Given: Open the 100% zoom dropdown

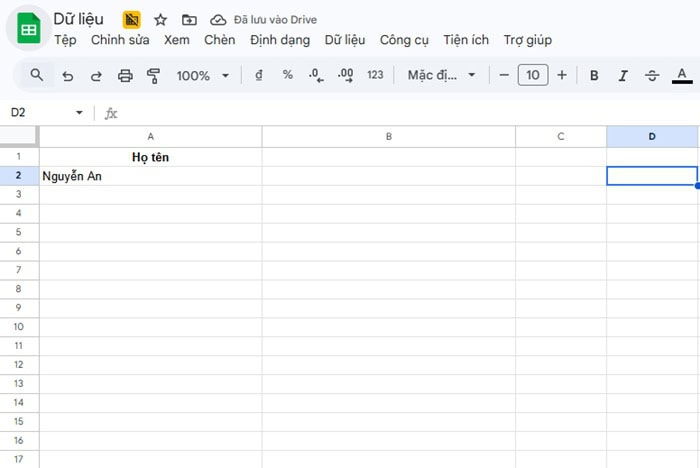Looking at the screenshot, I should coord(203,76).
